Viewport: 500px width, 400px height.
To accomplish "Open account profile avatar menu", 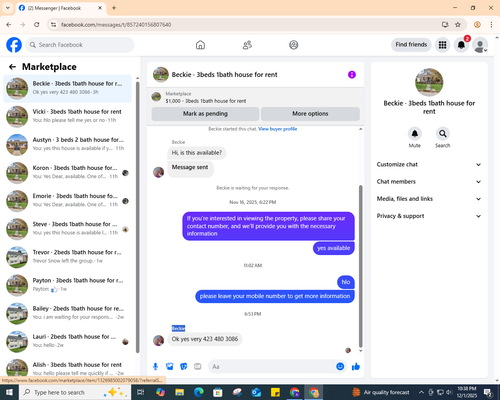I will [x=480, y=45].
